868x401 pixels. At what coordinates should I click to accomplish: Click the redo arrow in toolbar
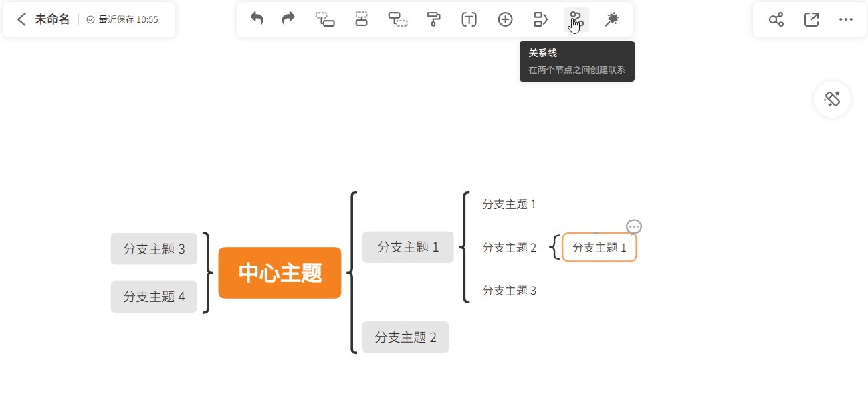pyautogui.click(x=288, y=19)
